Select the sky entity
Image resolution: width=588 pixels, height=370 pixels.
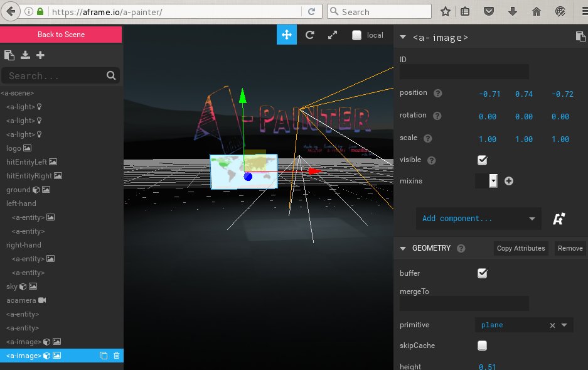tap(12, 286)
